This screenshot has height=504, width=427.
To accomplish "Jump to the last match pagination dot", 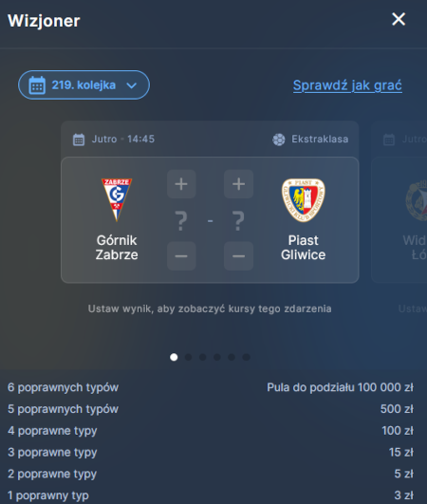I will point(246,357).
